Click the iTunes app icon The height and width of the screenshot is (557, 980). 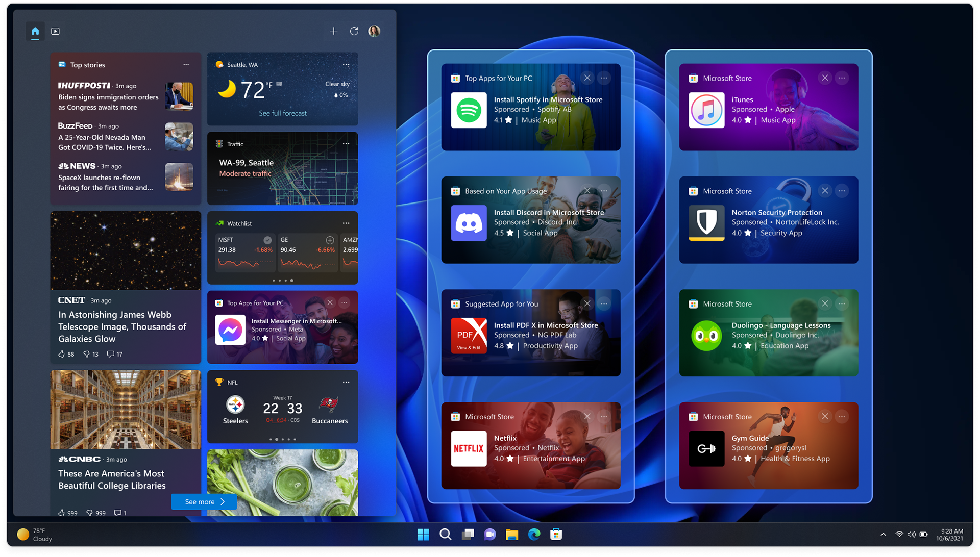(706, 110)
